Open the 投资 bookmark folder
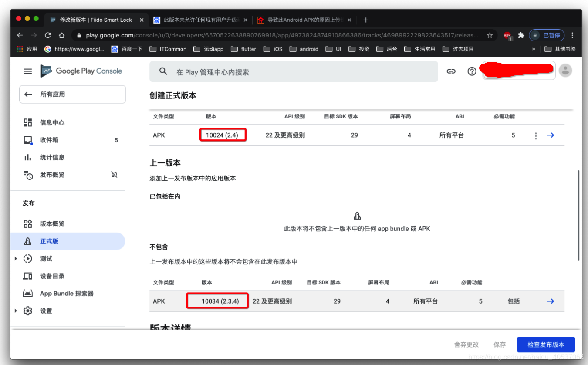The image size is (588, 365). [x=359, y=49]
